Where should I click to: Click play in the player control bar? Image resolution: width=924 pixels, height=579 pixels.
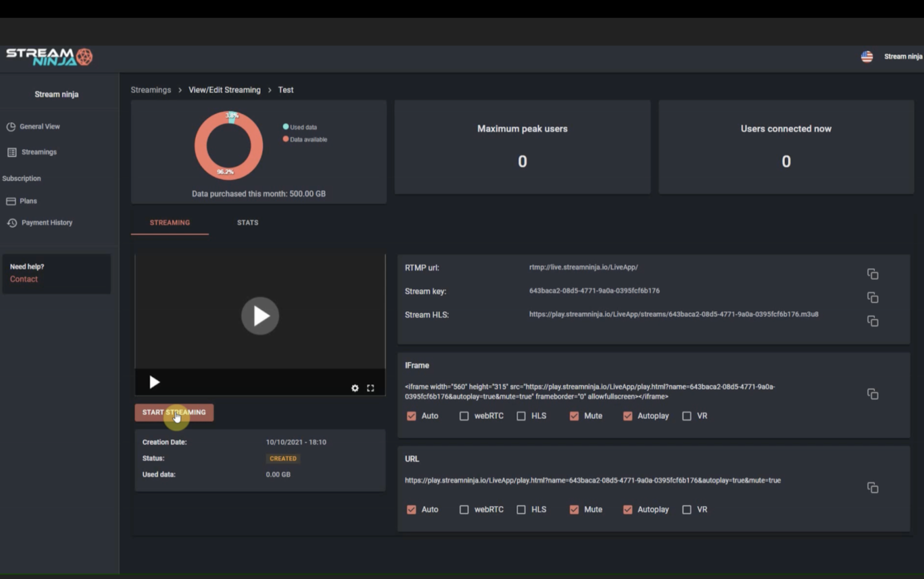click(x=154, y=382)
